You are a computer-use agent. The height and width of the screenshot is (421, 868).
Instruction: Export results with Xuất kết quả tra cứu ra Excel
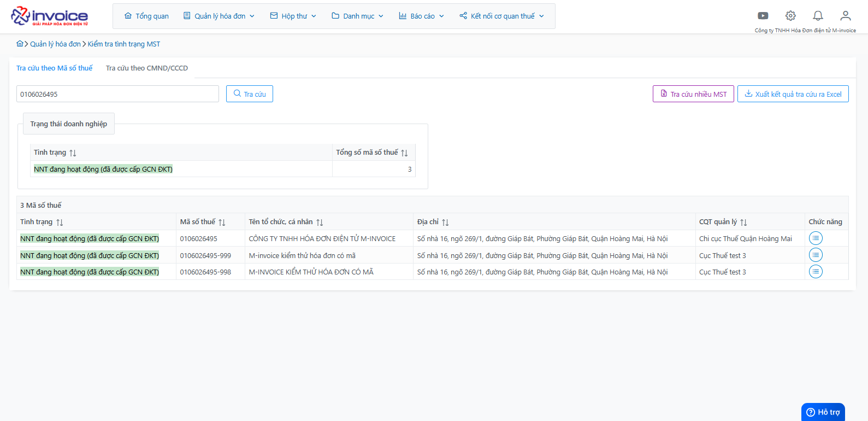793,94
